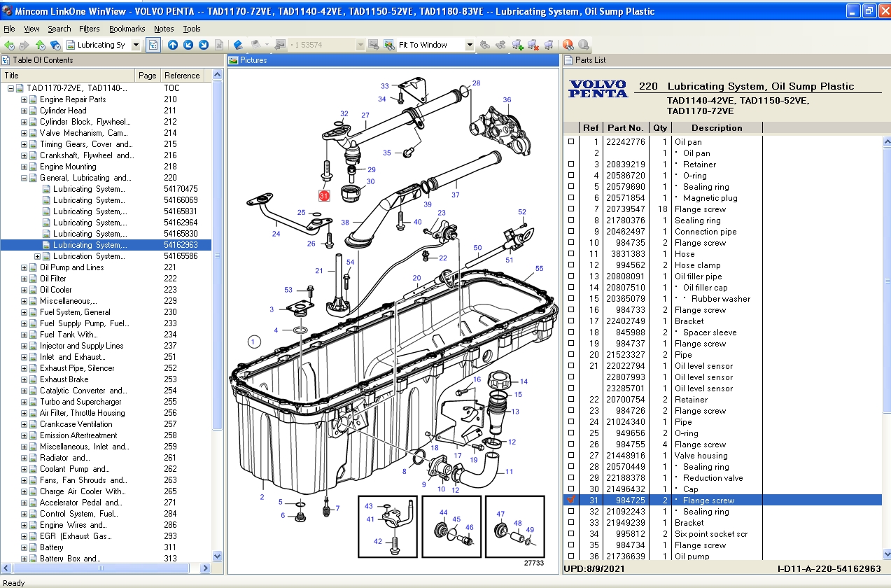Collapse the General, Lubricating tree node

click(24, 178)
